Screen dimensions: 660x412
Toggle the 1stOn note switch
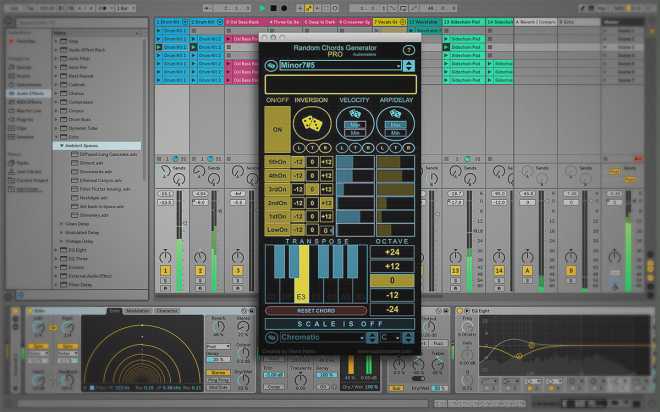277,216
